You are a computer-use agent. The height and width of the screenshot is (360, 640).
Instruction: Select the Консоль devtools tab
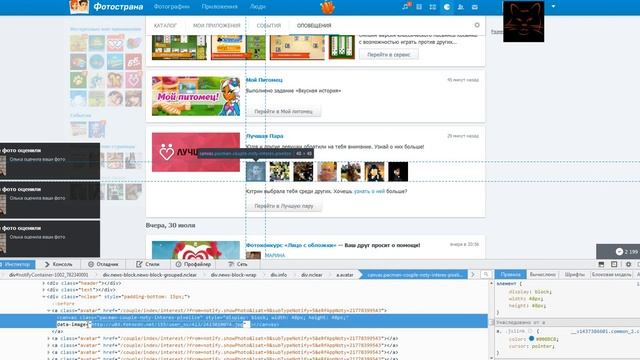pos(58,264)
